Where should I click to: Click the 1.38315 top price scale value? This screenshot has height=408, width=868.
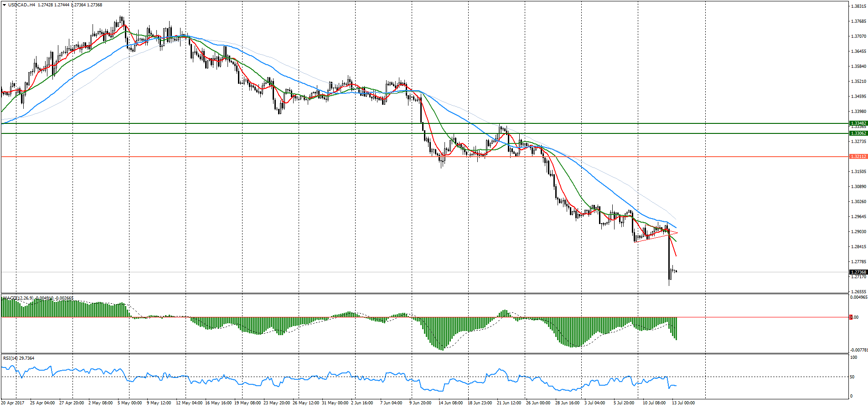click(x=858, y=6)
